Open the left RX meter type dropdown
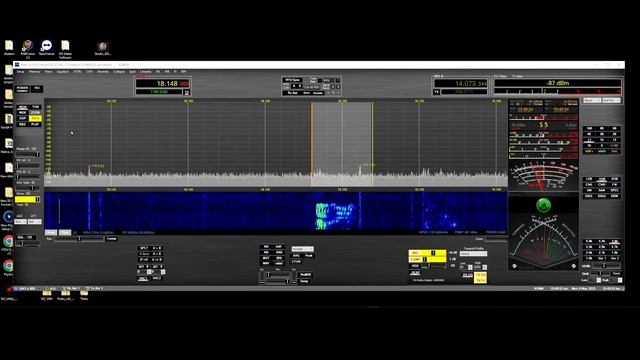Image resolution: width=640 pixels, height=360 pixels. click(592, 100)
